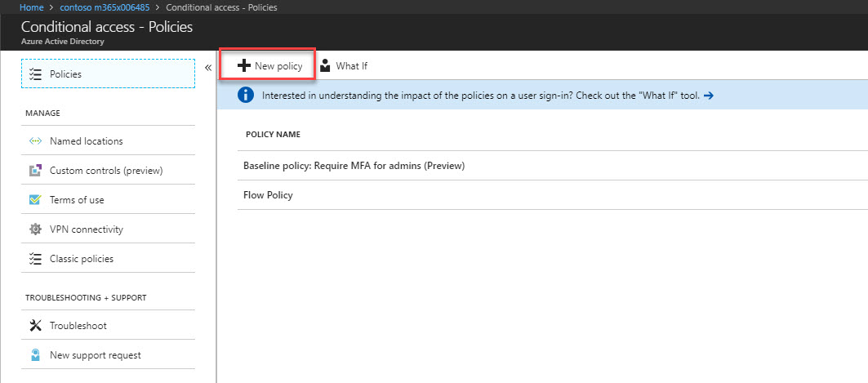Go to Home breadcrumb link
Viewport: 868px width, 383px height.
tap(32, 7)
